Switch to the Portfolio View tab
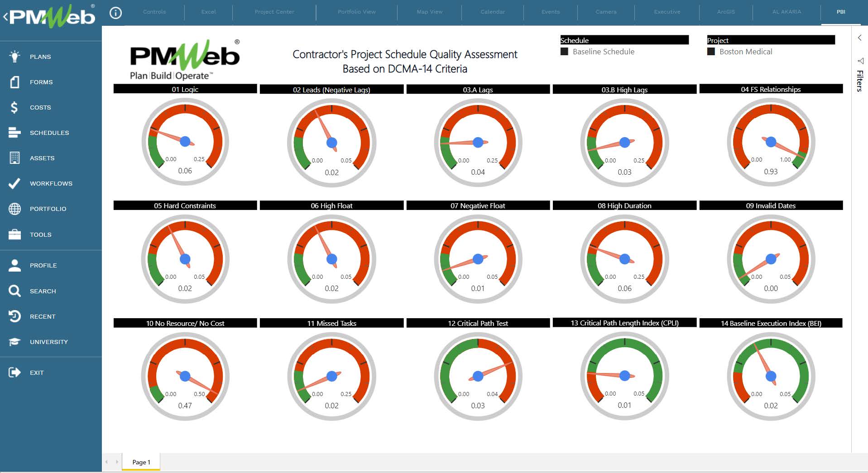This screenshot has height=473, width=868. point(357,12)
